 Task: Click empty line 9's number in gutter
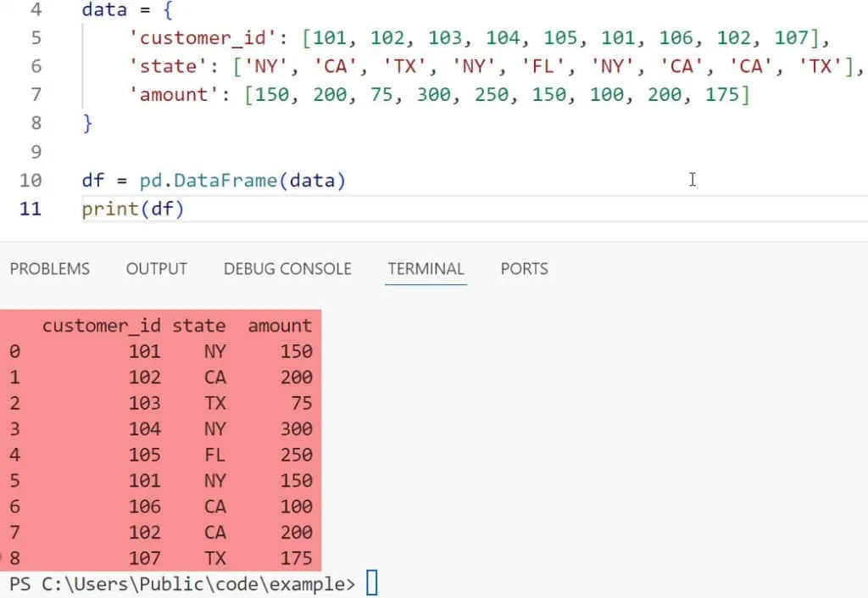tap(36, 152)
